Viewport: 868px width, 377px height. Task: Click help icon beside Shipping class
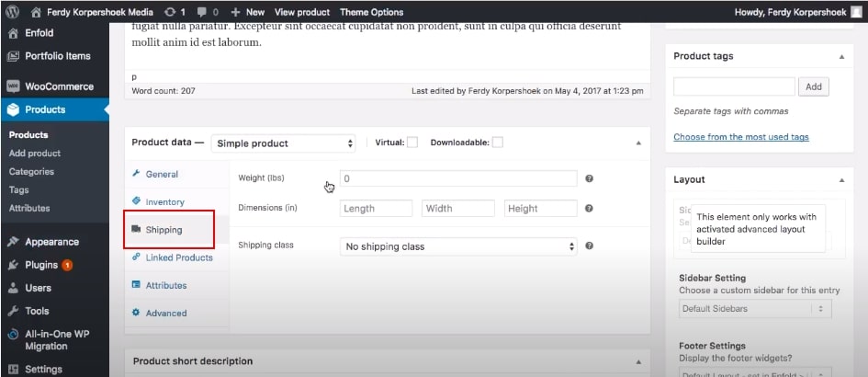[x=589, y=246]
